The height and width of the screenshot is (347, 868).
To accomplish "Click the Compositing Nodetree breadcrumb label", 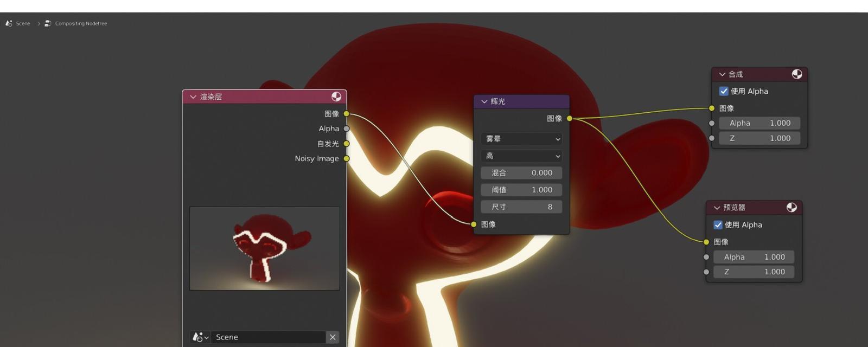I will pos(81,23).
